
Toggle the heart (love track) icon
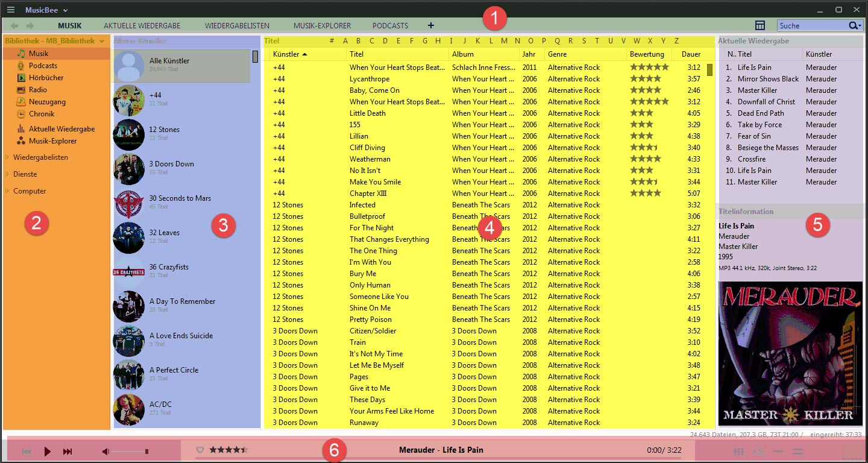click(x=201, y=450)
